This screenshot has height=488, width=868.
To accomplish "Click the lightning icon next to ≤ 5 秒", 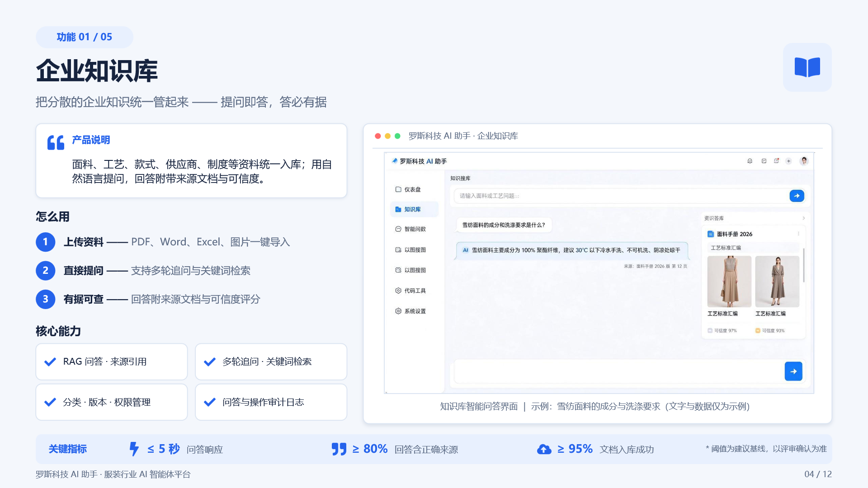I will (134, 449).
